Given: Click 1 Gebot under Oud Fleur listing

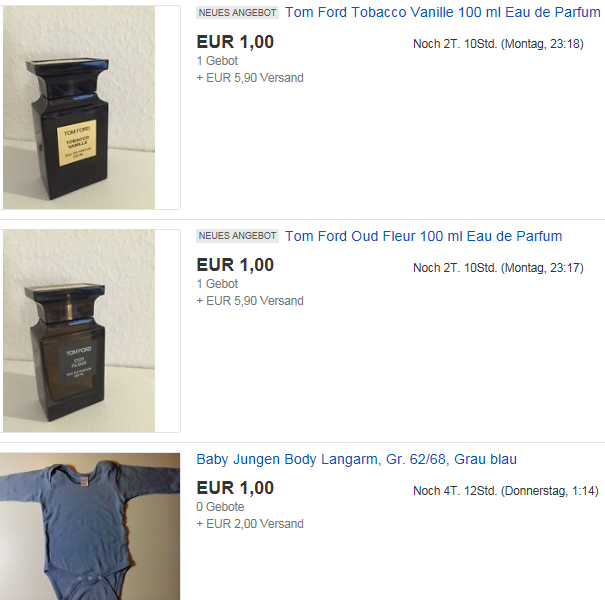Looking at the screenshot, I should (x=217, y=284).
